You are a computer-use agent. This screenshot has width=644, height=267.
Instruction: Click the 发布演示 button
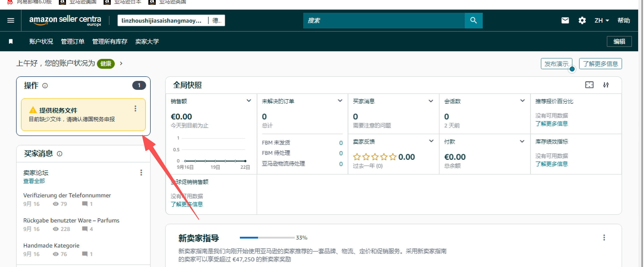(556, 64)
